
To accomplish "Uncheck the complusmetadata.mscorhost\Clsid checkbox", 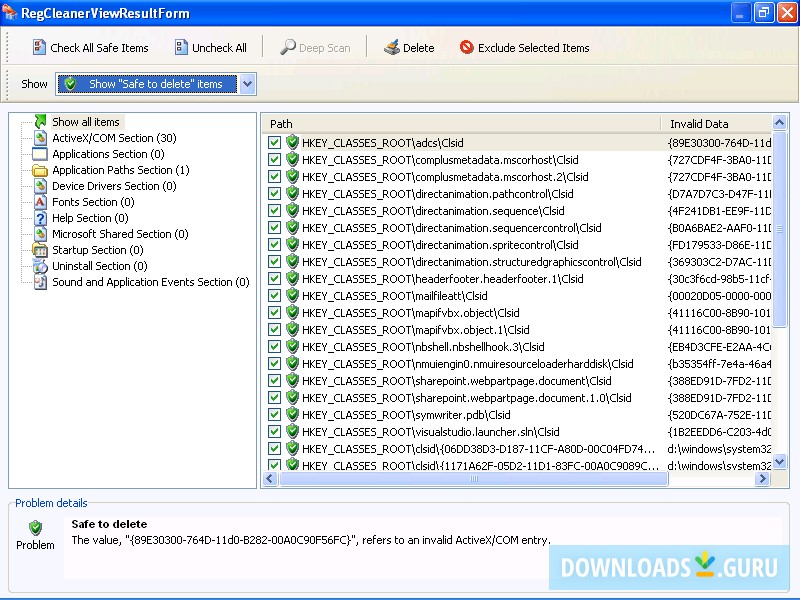I will click(274, 160).
